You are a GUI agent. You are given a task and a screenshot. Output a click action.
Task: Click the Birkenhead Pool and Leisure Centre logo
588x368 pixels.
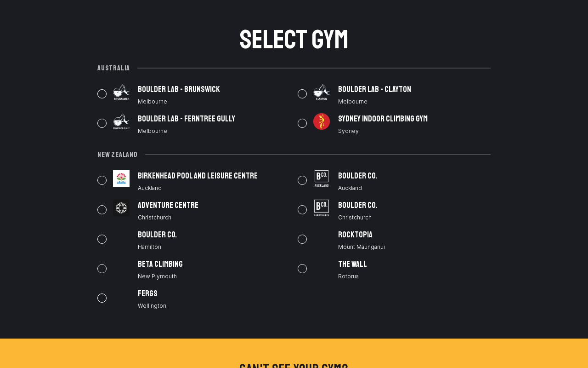(121, 178)
